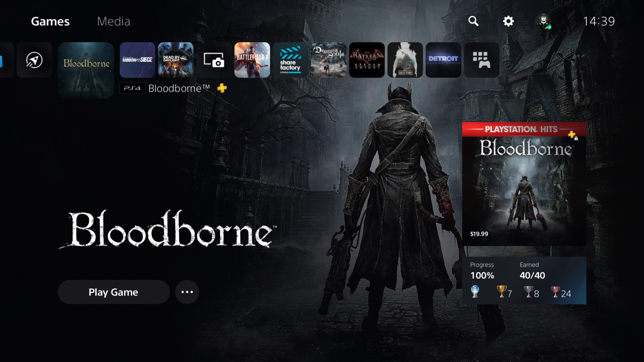The image size is (644, 362).
Task: Open Settings gear icon
Action: click(508, 21)
